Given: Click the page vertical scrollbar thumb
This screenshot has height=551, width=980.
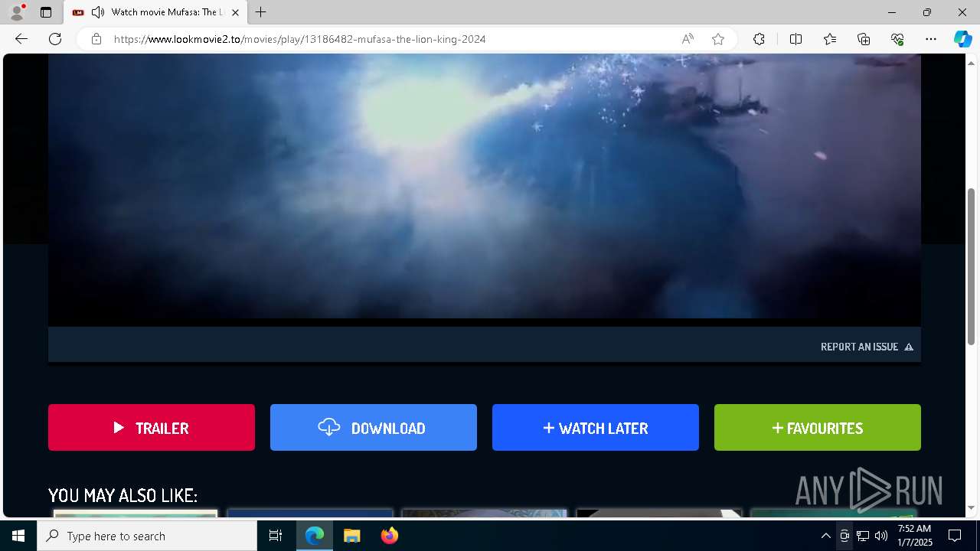Looking at the screenshot, I should click(x=972, y=266).
